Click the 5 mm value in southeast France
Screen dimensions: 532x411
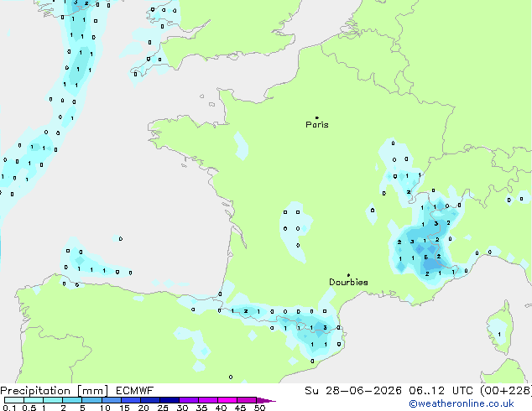point(425,258)
